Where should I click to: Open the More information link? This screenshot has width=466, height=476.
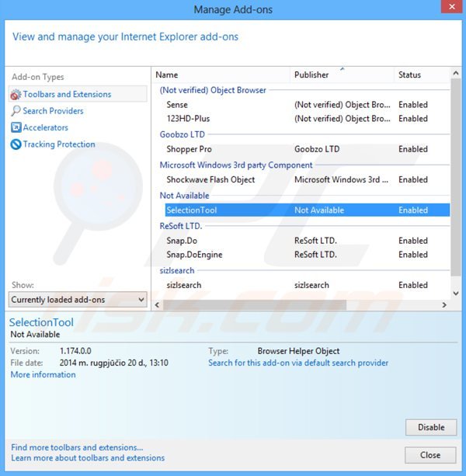tap(43, 374)
